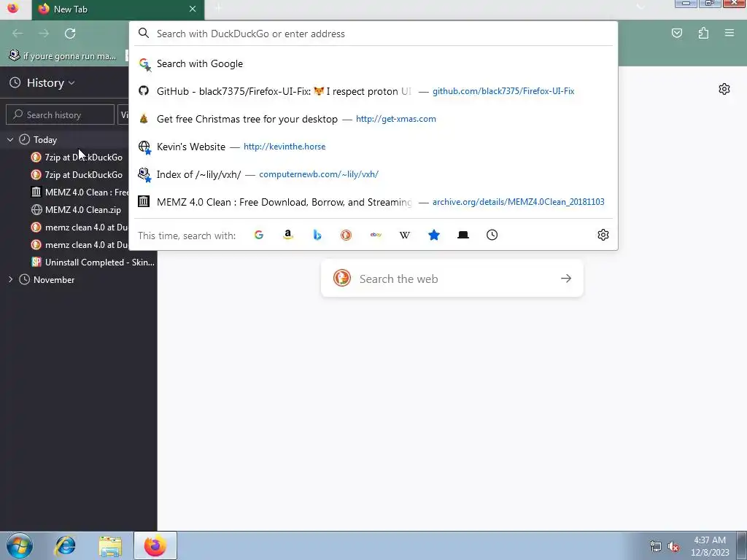Screen dimensions: 747x560
Task: Collapse the Today history group
Action: [x=10, y=139]
